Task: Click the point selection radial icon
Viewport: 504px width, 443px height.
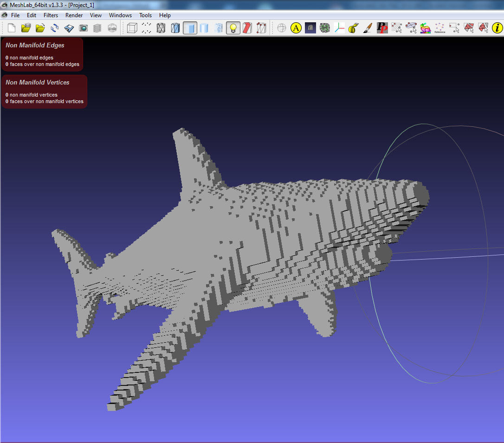Action: (x=397, y=28)
